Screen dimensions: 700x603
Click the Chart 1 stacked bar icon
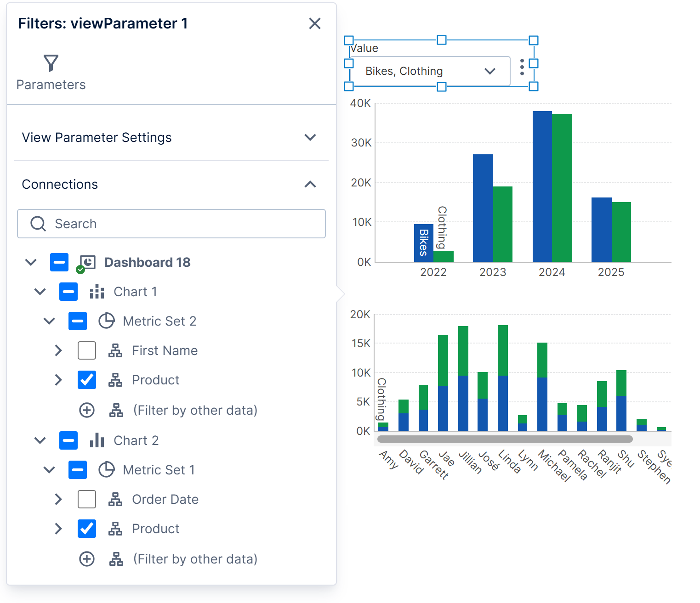click(97, 292)
